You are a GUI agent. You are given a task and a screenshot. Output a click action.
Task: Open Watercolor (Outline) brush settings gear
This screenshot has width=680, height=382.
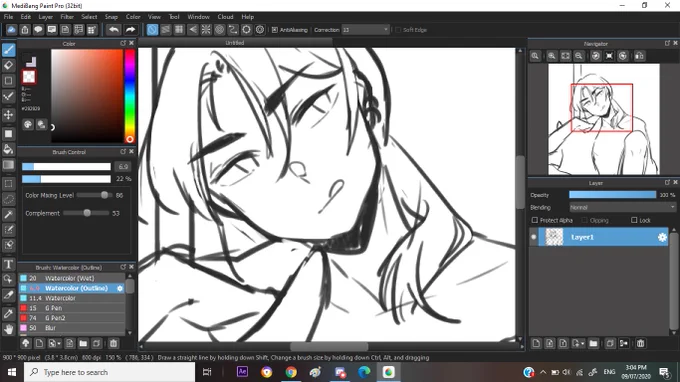point(120,288)
